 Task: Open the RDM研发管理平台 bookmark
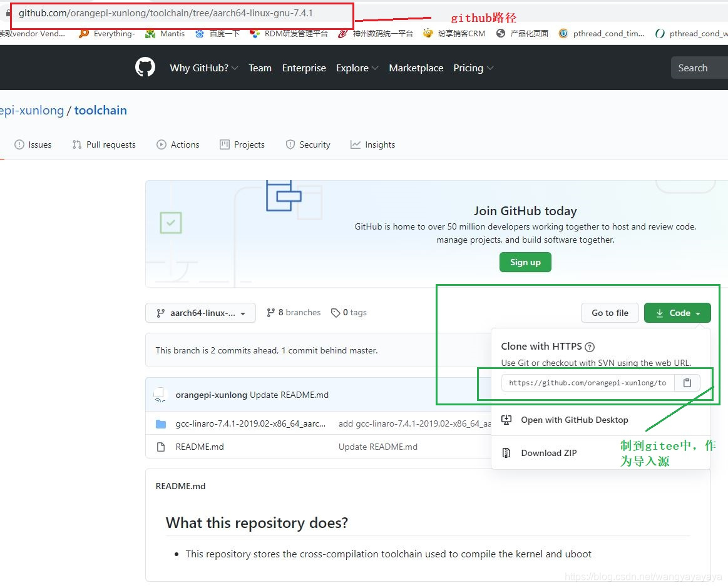tap(289, 33)
